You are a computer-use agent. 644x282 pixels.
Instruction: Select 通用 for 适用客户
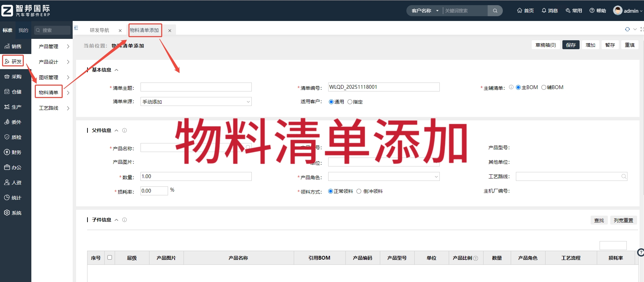331,102
